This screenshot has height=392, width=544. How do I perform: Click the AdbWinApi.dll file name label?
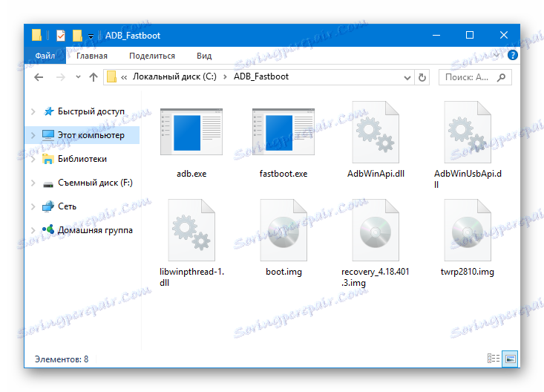tap(376, 174)
